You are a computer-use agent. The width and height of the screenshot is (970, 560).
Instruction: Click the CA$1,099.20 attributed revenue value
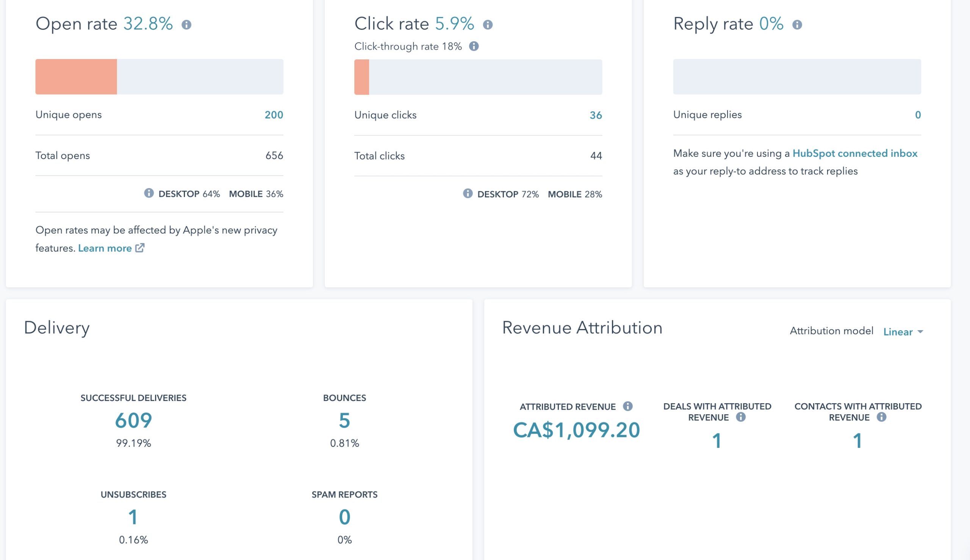[x=576, y=430]
